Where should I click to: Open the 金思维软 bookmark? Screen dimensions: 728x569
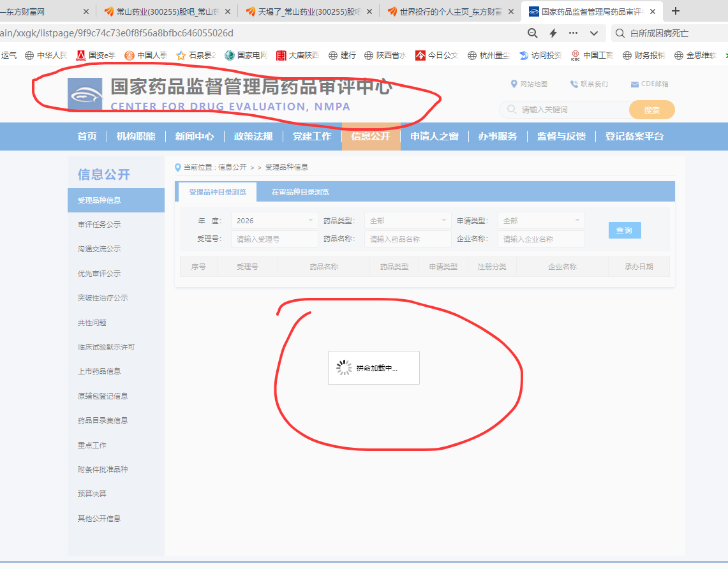coord(695,55)
